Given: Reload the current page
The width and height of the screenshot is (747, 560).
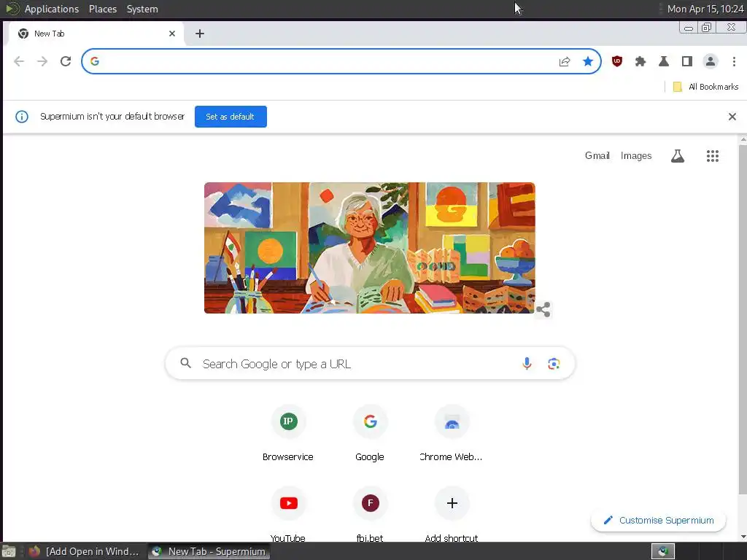Looking at the screenshot, I should pos(66,61).
